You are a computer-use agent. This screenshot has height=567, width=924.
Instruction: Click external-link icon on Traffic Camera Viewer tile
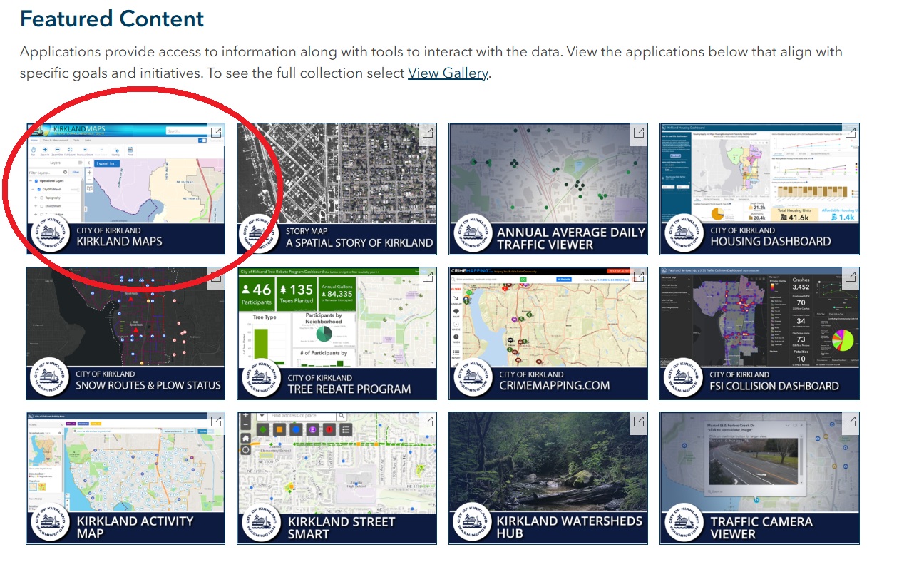850,422
